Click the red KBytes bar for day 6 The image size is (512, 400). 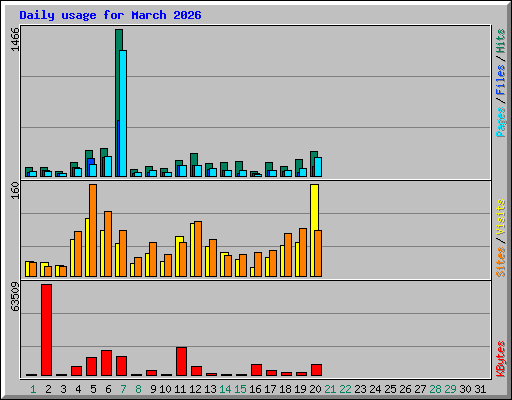tap(106, 363)
